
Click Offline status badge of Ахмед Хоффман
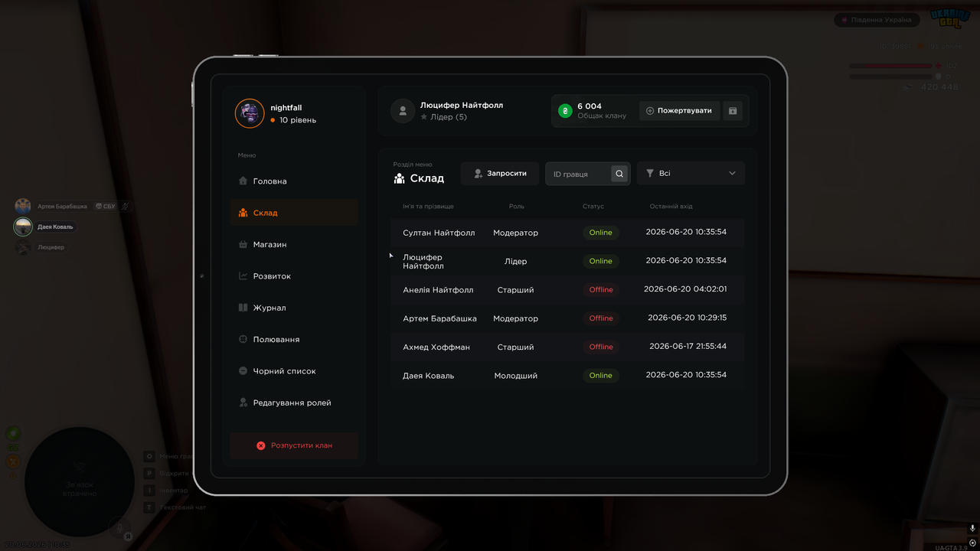coord(601,347)
